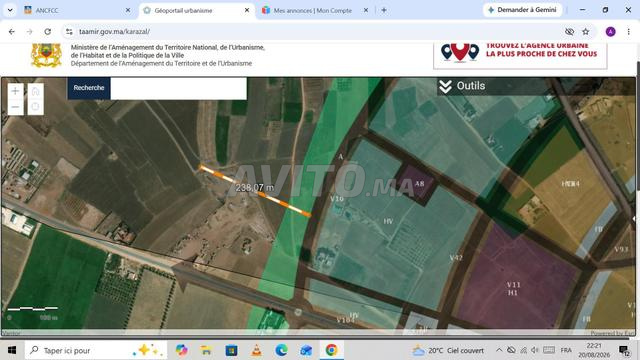Click the purple zone labeled V11 H1
The height and width of the screenshot is (360, 640).
click(x=513, y=289)
